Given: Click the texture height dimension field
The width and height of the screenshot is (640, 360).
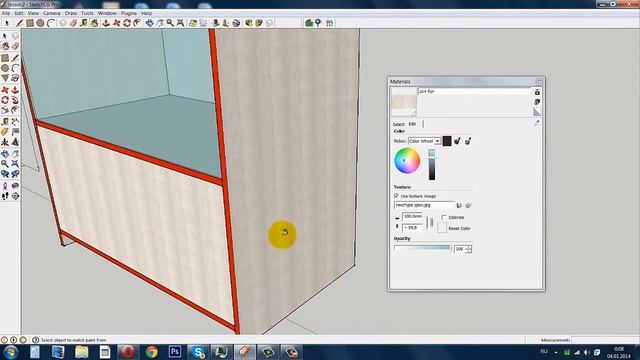Looking at the screenshot, I should [x=413, y=227].
